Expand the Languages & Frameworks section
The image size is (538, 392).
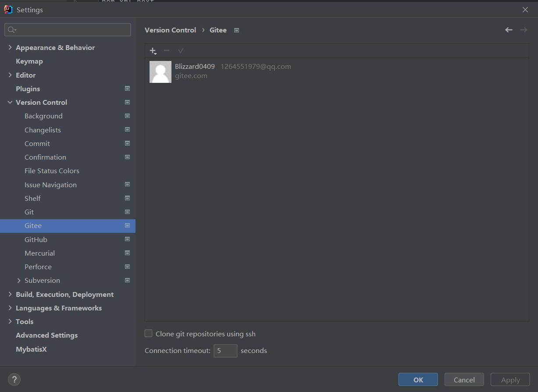(x=10, y=308)
